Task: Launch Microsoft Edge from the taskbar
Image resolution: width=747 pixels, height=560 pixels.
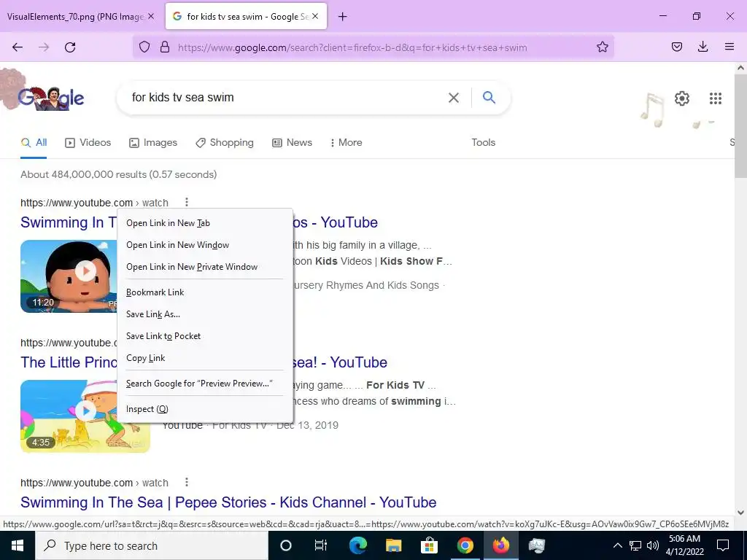Action: point(357,545)
